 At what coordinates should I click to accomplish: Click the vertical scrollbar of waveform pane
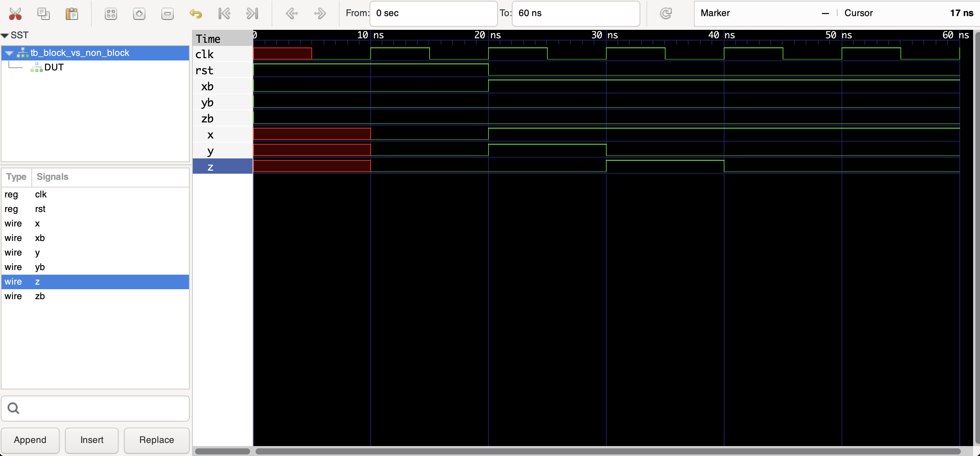[977, 237]
